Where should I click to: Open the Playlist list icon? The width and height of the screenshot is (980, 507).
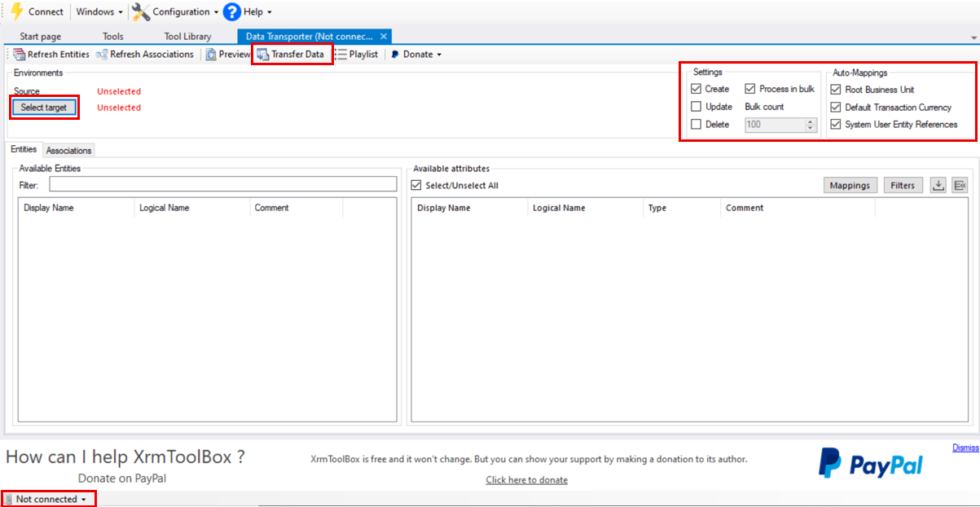click(342, 55)
